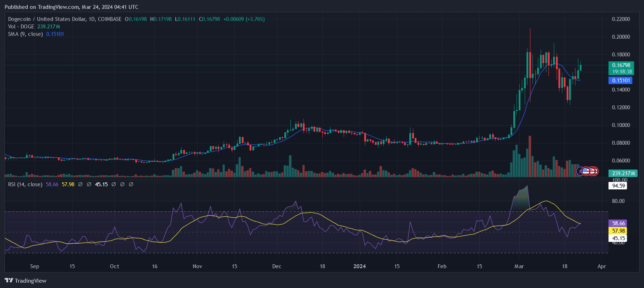Click the blue 0.15101 axis price label
The width and height of the screenshot is (644, 288).
[620, 81]
